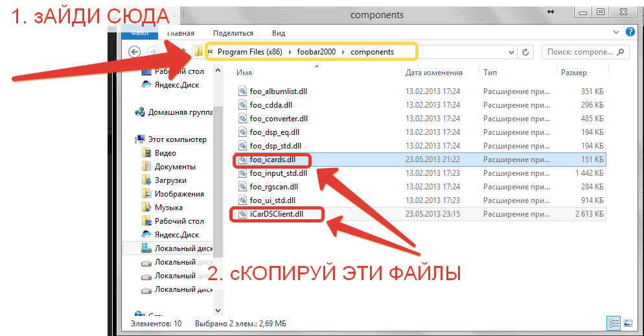Switch to details view in status bar

613,322
